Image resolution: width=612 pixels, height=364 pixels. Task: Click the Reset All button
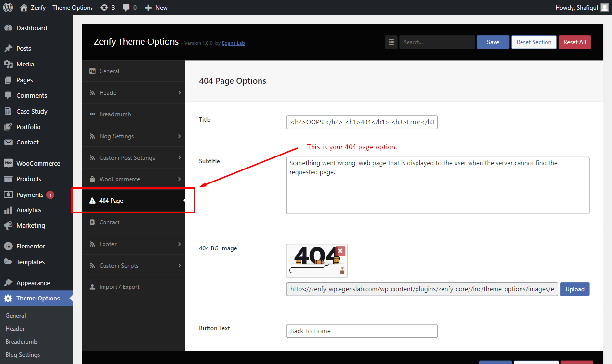click(574, 42)
